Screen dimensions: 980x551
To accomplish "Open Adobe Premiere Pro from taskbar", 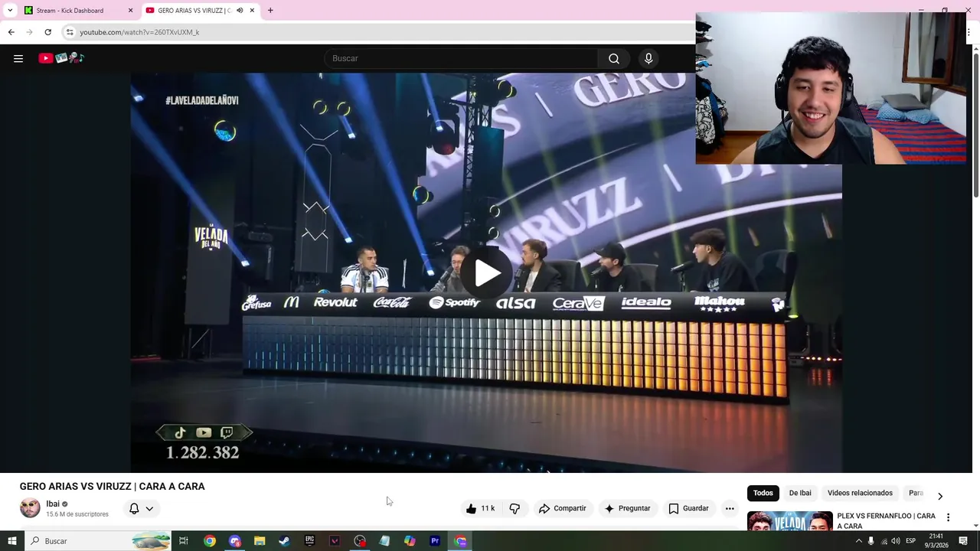I will pos(435,541).
